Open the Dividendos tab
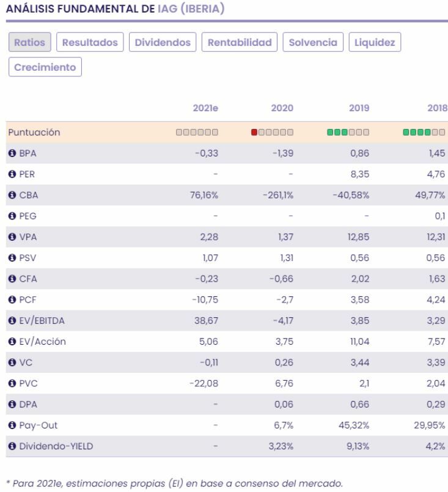Screen dimensions: 448x492 coord(163,42)
